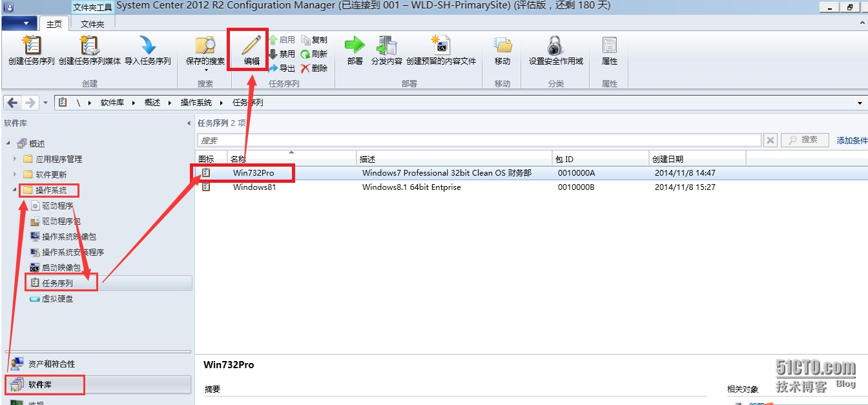The image size is (868, 405).
Task: Click Create Prestaged Content File (创建预留的内容文件)
Action: [441, 52]
